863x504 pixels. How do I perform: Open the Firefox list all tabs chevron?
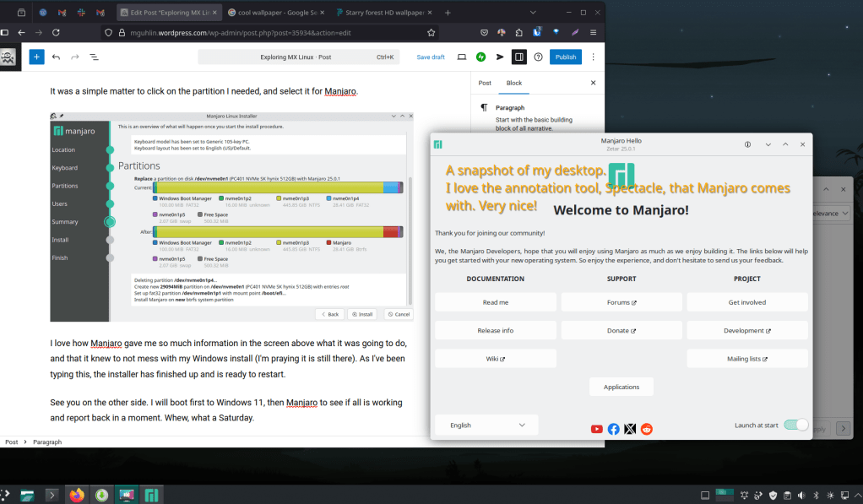(x=535, y=13)
